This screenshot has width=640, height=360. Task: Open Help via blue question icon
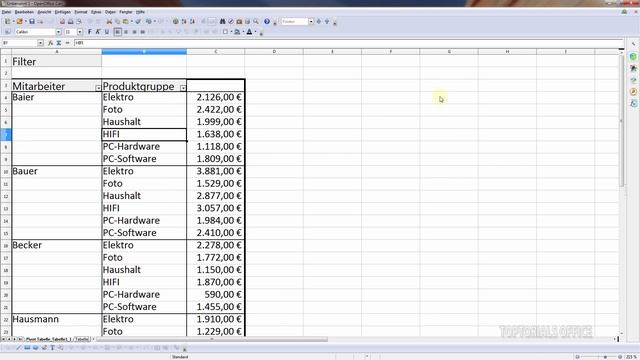click(x=267, y=21)
